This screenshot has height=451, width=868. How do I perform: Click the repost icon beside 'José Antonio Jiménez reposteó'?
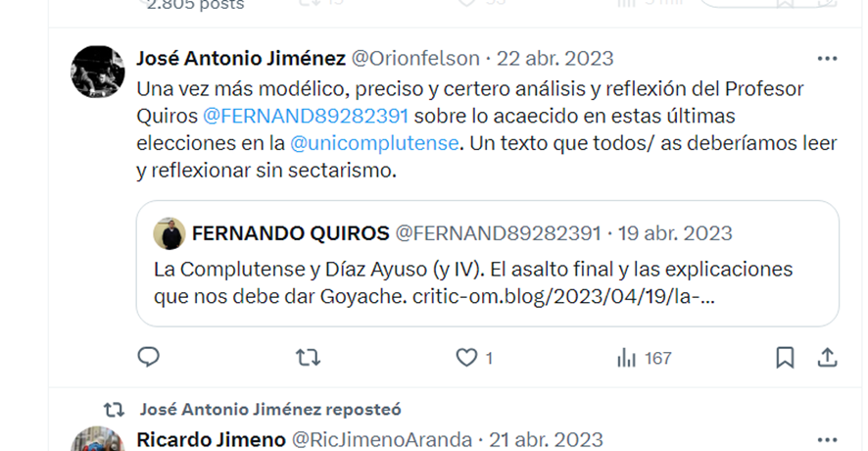(114, 410)
